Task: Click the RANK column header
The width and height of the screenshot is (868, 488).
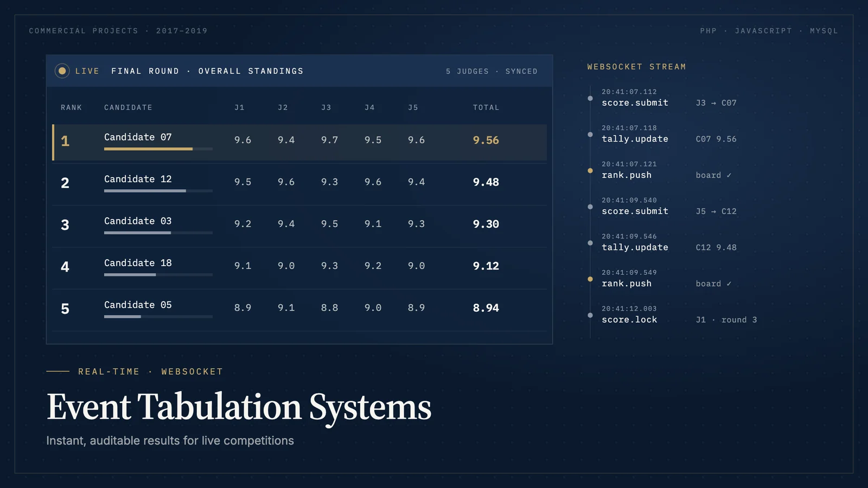Action: (x=71, y=107)
